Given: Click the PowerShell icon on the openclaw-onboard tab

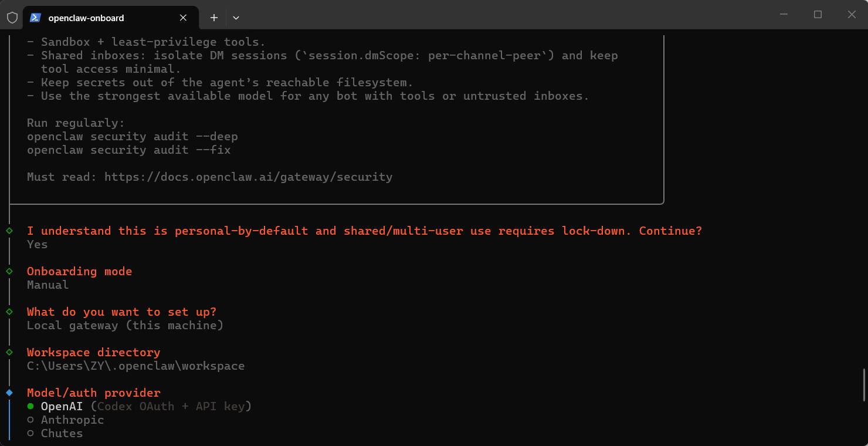Looking at the screenshot, I should coord(35,18).
